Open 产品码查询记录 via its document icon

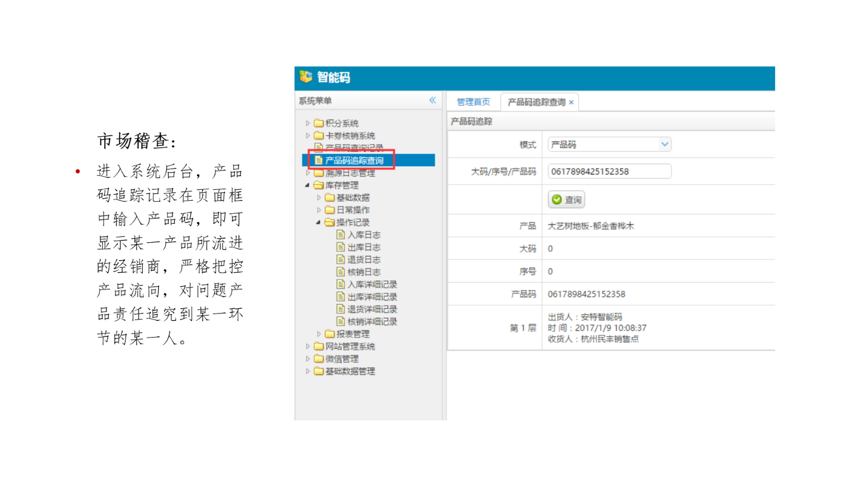tap(318, 148)
